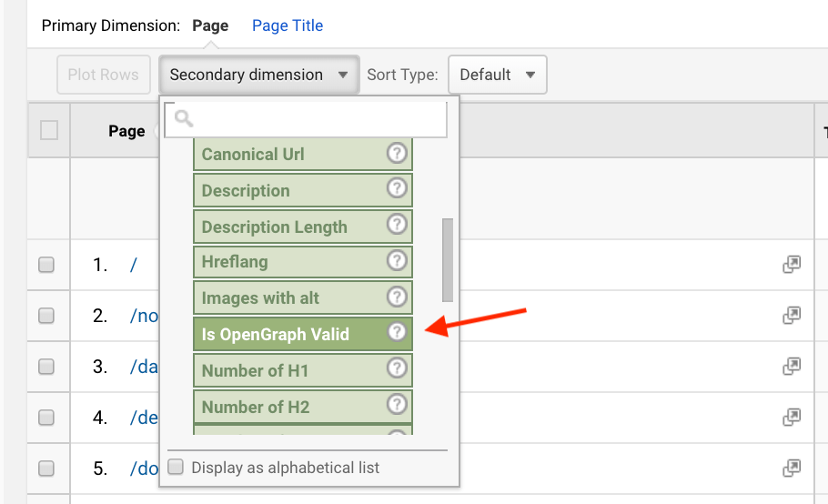The height and width of the screenshot is (504, 828).
Task: Check the checkbox for row 1
Action: tap(46, 265)
